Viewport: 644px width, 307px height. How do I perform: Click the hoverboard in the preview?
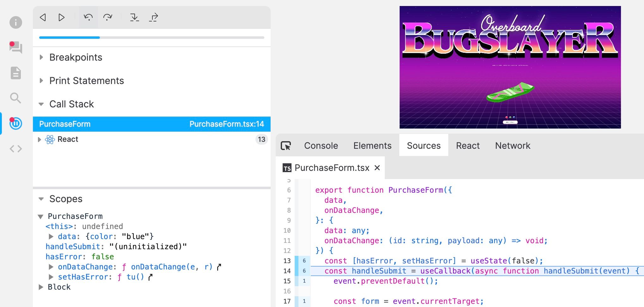point(510,92)
